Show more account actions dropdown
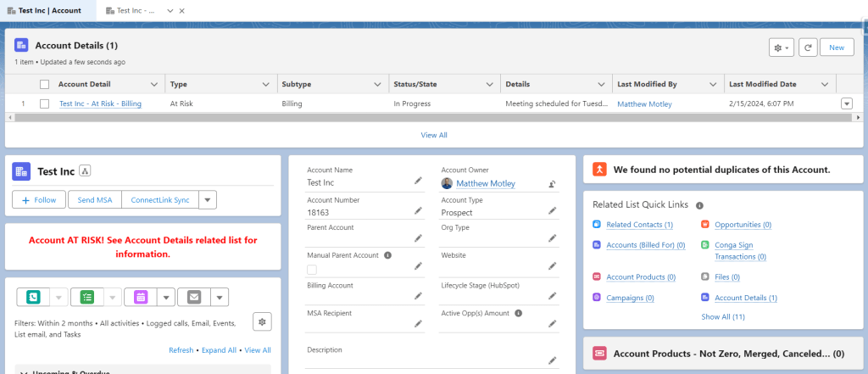 pos(208,200)
